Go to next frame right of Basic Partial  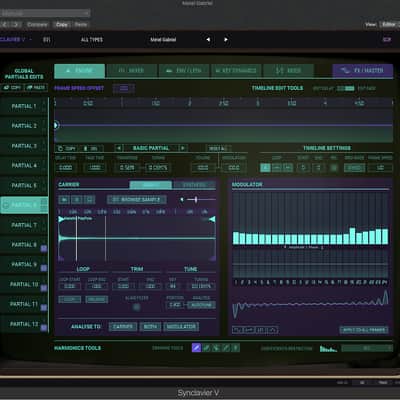click(183, 148)
